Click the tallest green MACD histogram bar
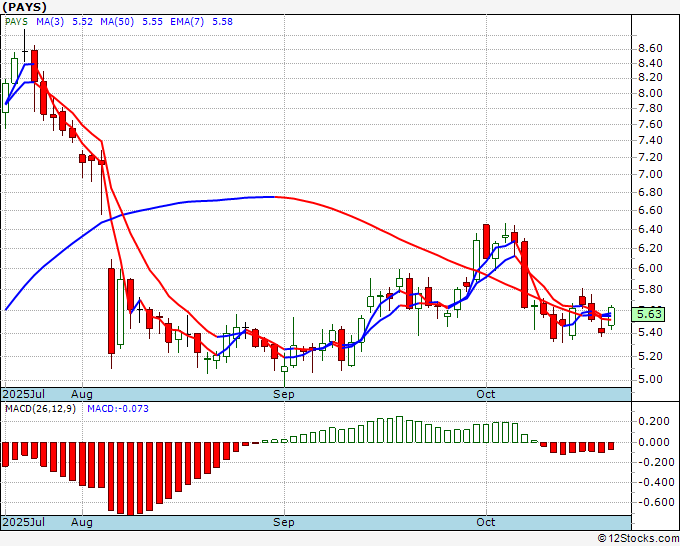680x546 pixels. click(399, 429)
